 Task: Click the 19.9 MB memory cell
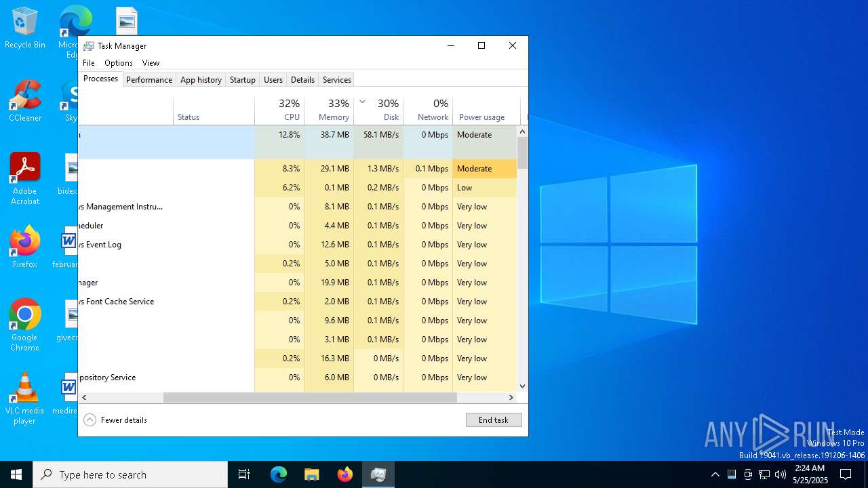329,283
